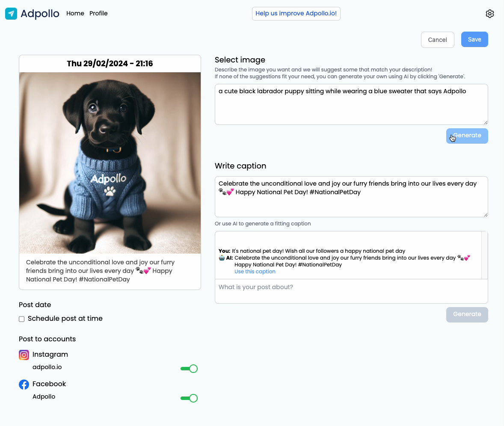Click the 'Use this caption' link

255,272
